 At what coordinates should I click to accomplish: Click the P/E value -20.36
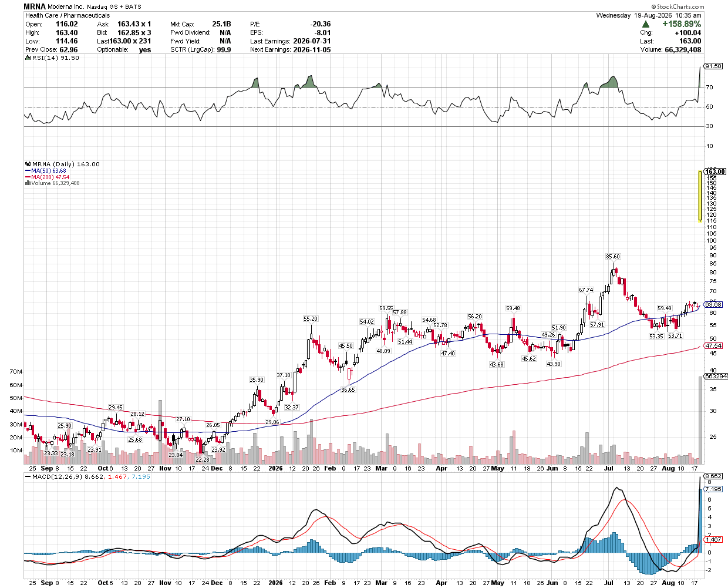pos(321,24)
